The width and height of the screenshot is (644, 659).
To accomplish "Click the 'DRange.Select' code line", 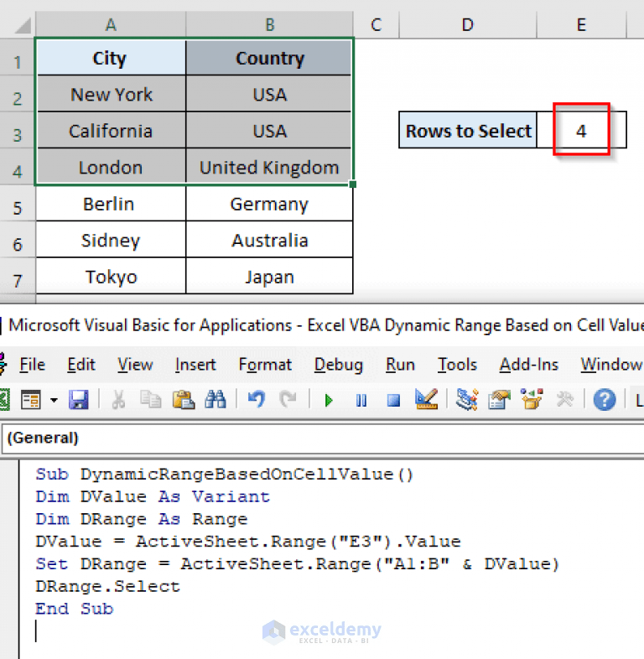I will (x=107, y=586).
